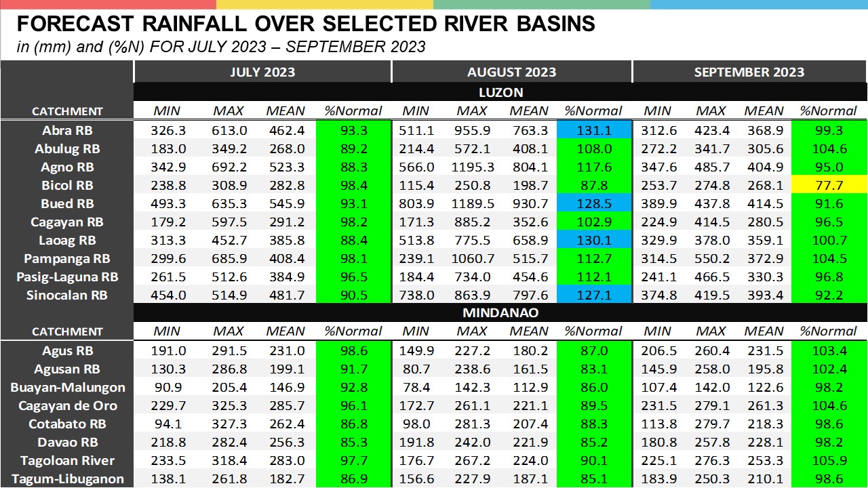Click the Agus RB catchment row label
The height and width of the screenshot is (488, 868).
67,350
